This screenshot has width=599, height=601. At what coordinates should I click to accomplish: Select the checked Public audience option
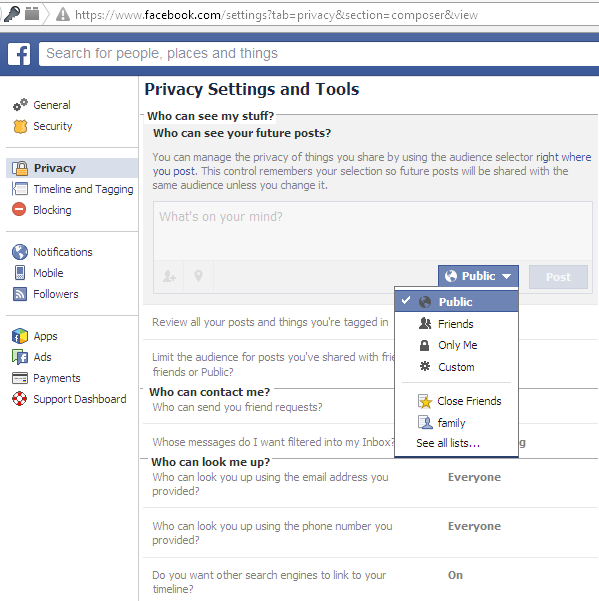456,302
